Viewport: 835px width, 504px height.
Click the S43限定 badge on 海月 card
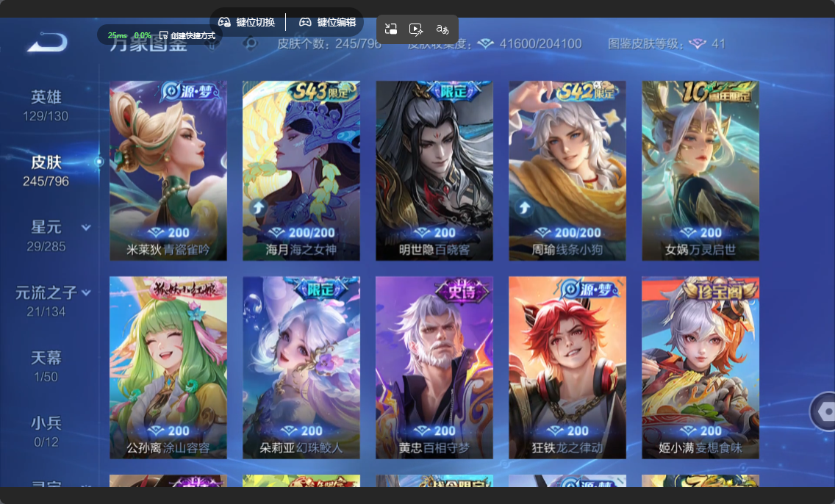point(322,91)
